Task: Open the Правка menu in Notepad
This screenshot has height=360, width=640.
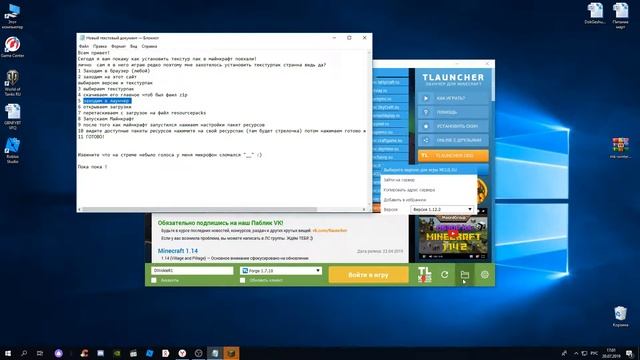Action: pos(100,47)
